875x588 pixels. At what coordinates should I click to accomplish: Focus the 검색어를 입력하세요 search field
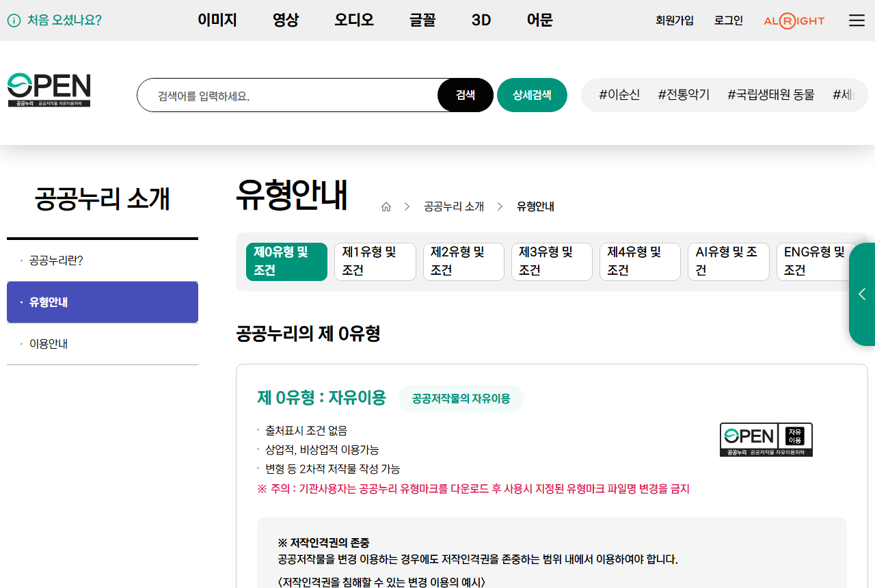coord(287,95)
